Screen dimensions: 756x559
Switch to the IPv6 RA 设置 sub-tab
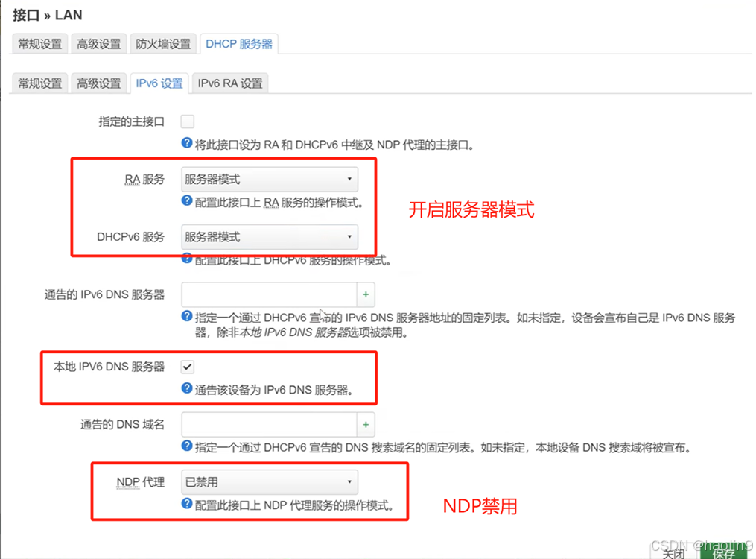[230, 83]
